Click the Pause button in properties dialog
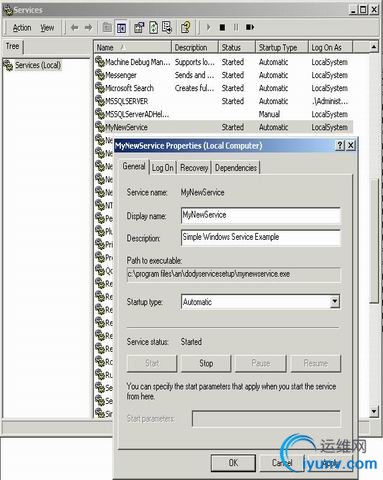The height and width of the screenshot is (480, 383). pos(261,363)
